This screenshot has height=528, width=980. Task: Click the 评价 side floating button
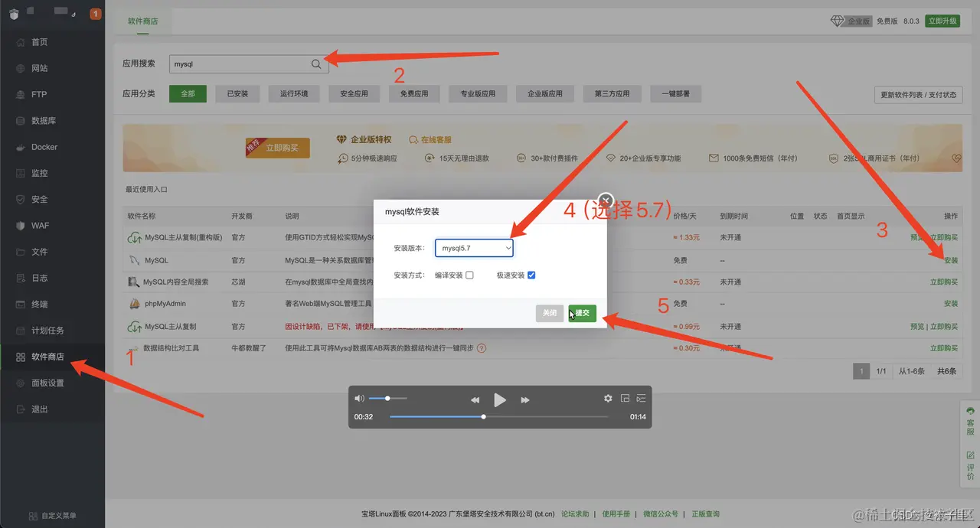[970, 464]
